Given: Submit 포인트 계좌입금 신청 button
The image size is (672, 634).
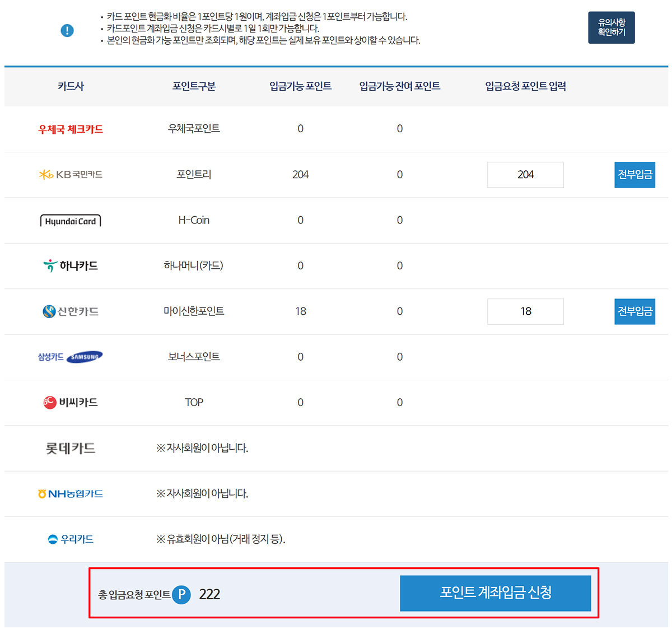Looking at the screenshot, I should 496,593.
